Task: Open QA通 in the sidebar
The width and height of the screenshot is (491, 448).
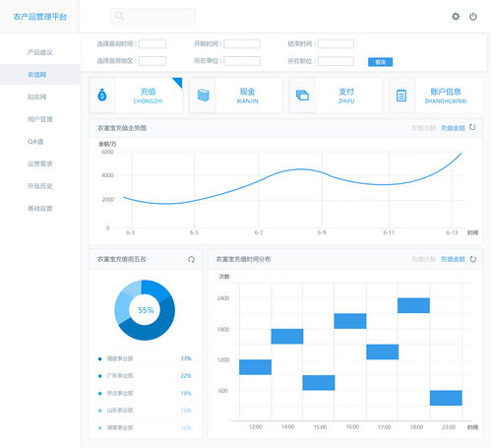Action: coord(35,142)
